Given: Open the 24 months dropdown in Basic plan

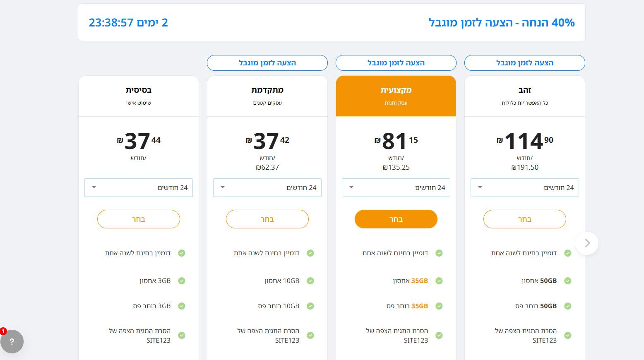Looking at the screenshot, I should (x=139, y=188).
